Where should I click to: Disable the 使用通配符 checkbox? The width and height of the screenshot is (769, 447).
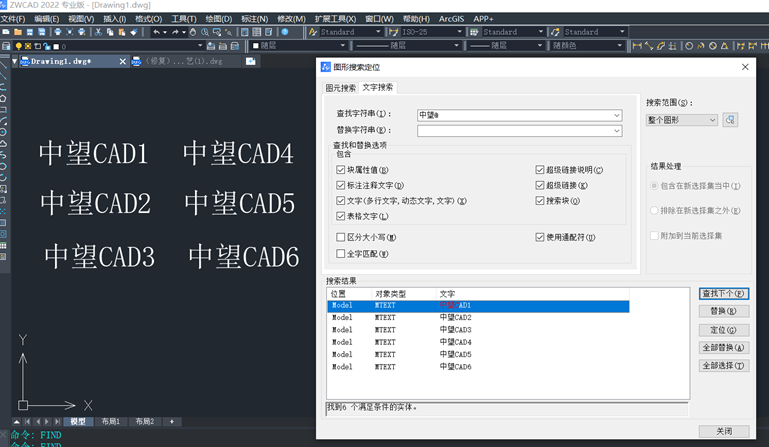(540, 237)
